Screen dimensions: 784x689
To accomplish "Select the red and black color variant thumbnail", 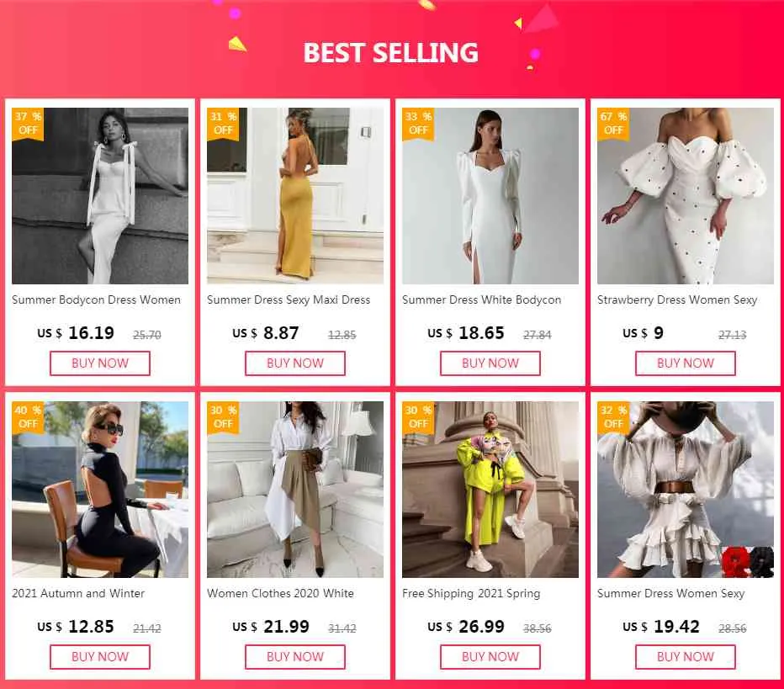I will [747, 562].
